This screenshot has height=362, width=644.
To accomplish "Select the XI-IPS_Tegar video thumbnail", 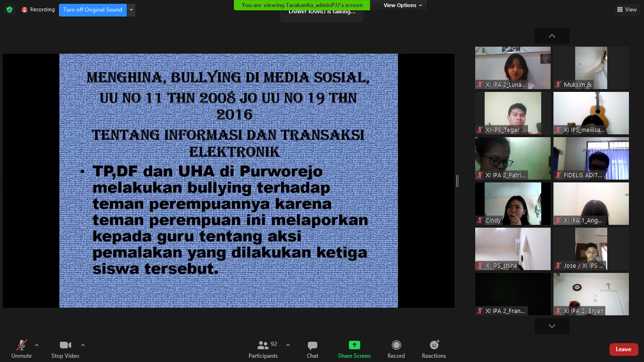I will click(x=512, y=113).
